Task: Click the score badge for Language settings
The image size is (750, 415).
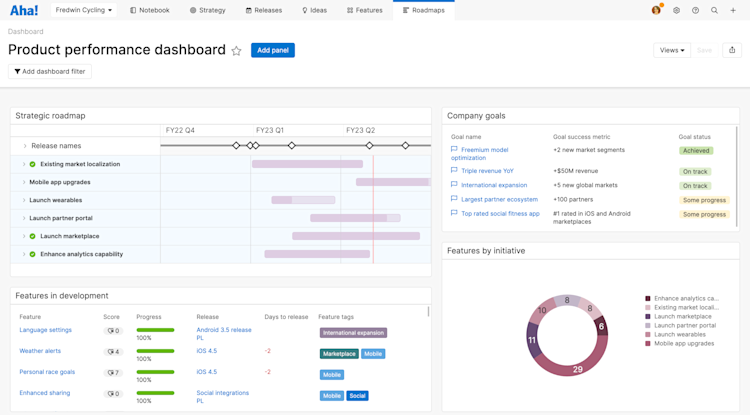Action: click(x=113, y=331)
